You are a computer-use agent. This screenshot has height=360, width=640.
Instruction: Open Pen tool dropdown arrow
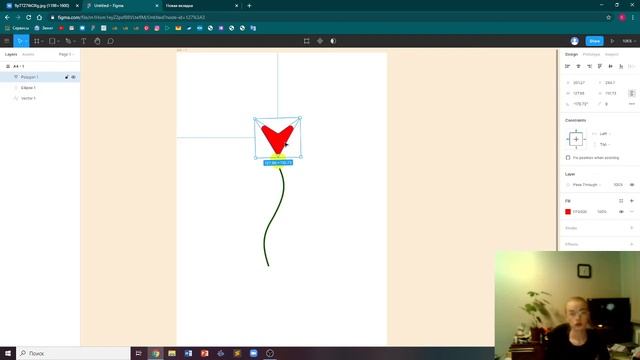pyautogui.click(x=74, y=42)
